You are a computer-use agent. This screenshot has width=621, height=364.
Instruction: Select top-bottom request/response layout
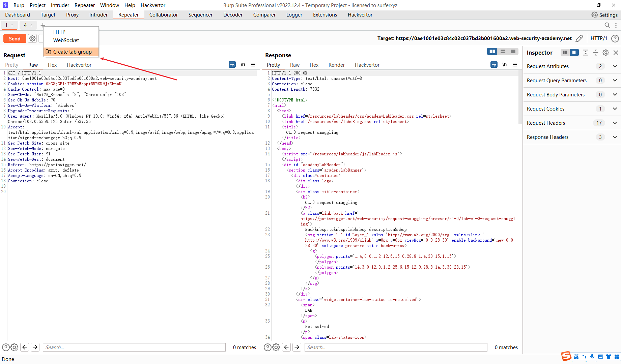503,52
